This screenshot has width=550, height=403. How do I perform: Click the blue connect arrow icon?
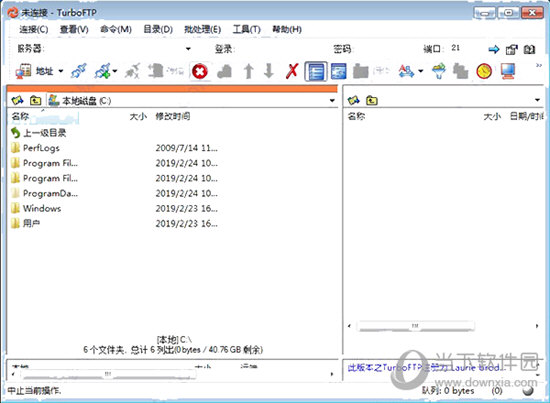(494, 49)
